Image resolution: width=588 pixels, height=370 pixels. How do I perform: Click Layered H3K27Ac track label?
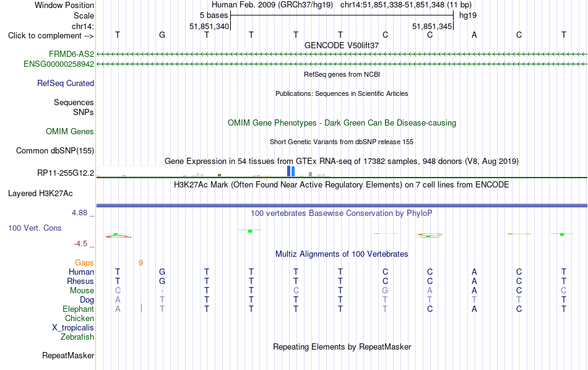[40, 194]
